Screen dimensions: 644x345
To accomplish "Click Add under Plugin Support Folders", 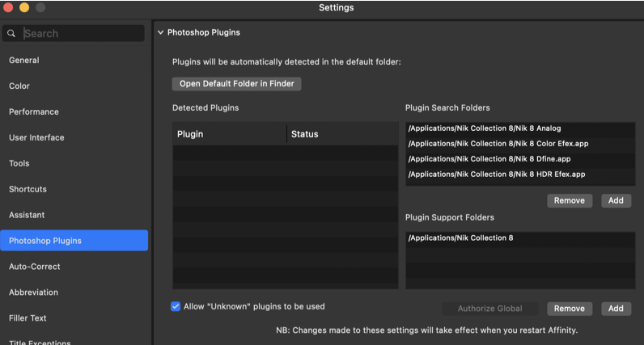I will click(x=616, y=309).
